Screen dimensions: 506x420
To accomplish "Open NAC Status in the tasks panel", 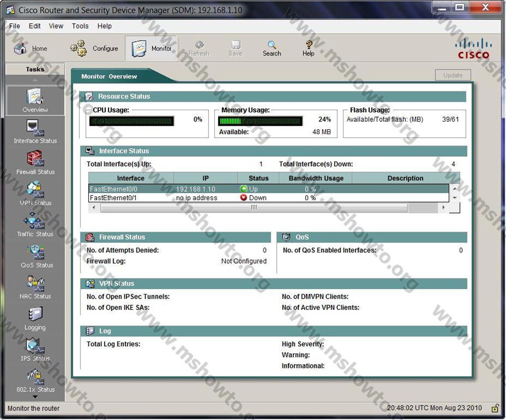I will point(35,287).
